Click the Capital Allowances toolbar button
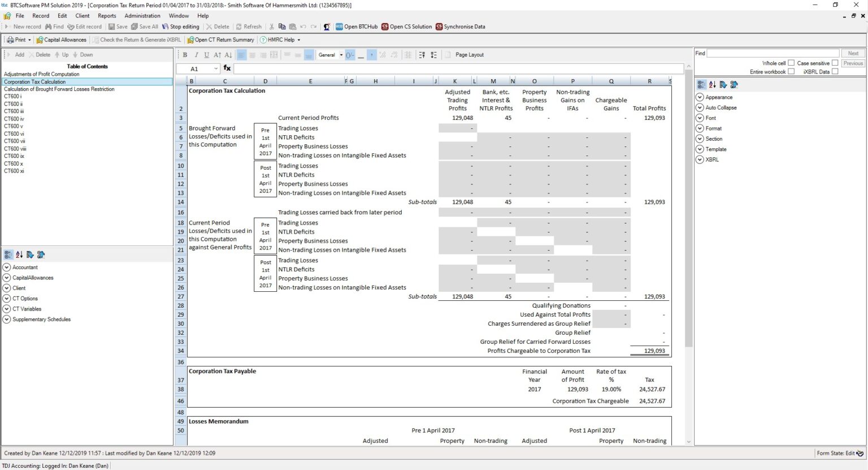 (61, 40)
